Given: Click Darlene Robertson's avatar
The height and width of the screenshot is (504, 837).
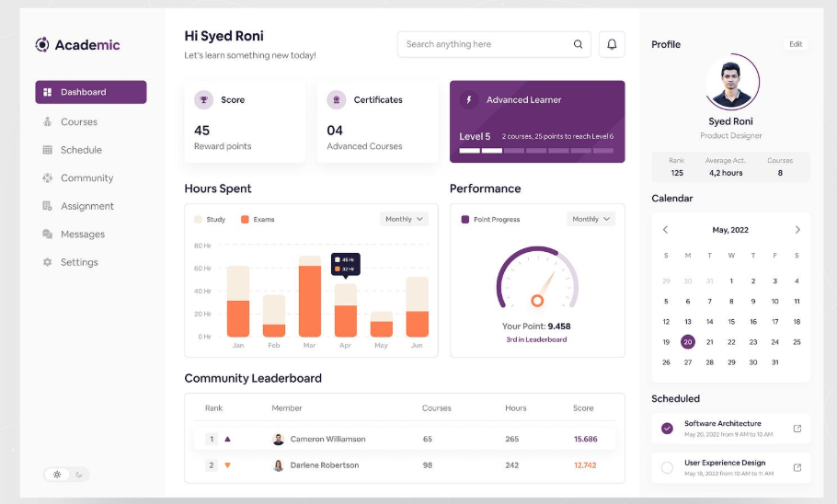Looking at the screenshot, I should tap(278, 465).
